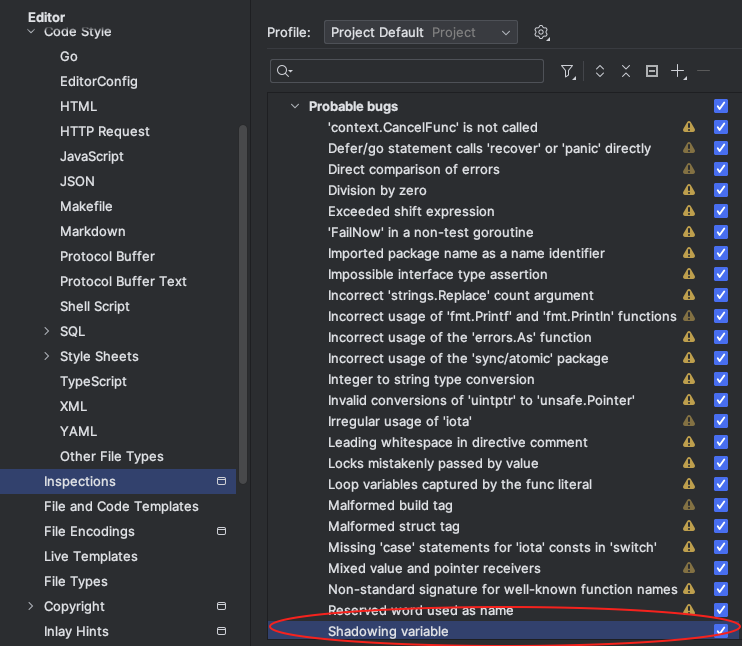This screenshot has height=646, width=742.
Task: Click the filter inspections funnel icon
Action: pyautogui.click(x=568, y=71)
